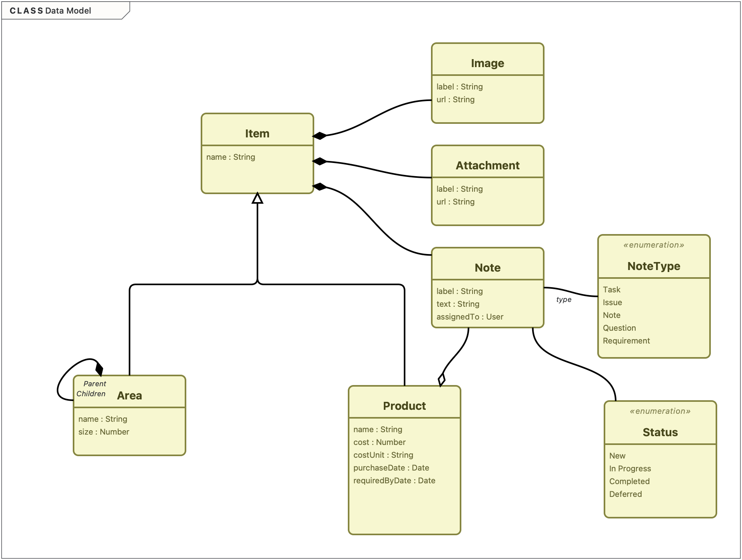
Task: Click 'url : String' in Image class
Action: [455, 99]
